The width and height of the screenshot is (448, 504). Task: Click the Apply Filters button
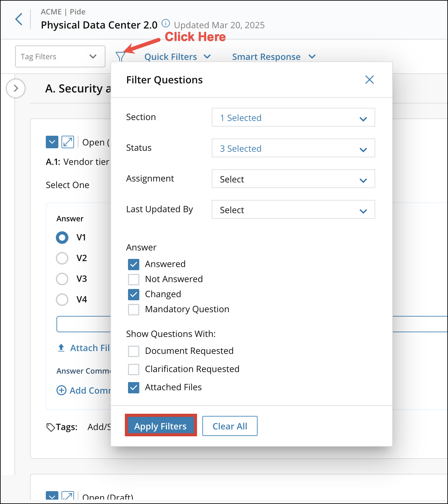161,426
